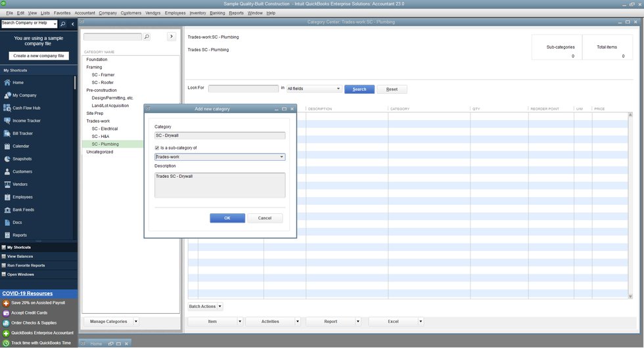Viewport: 644px width, 348px height.
Task: Open the Item button dropdown arrow
Action: pos(240,321)
